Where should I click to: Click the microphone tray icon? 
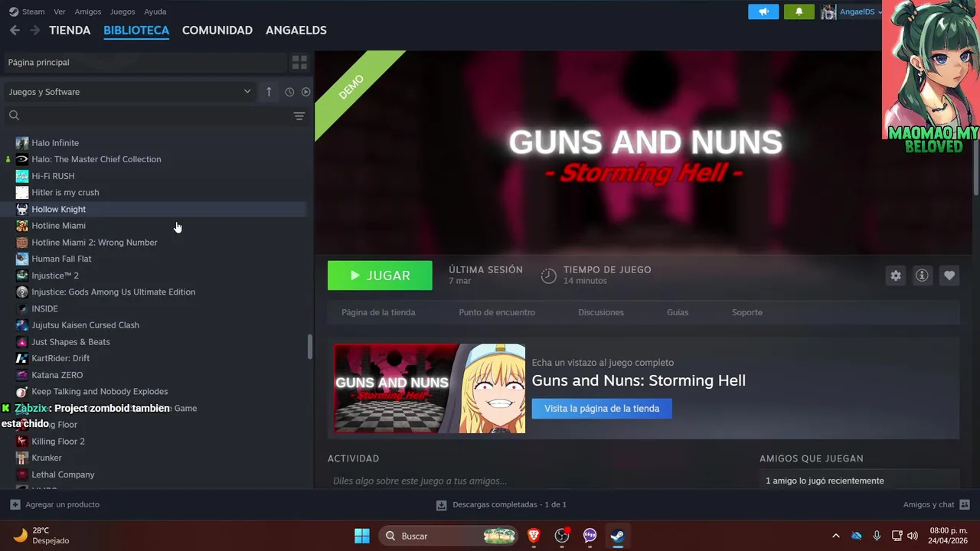pyautogui.click(x=877, y=536)
